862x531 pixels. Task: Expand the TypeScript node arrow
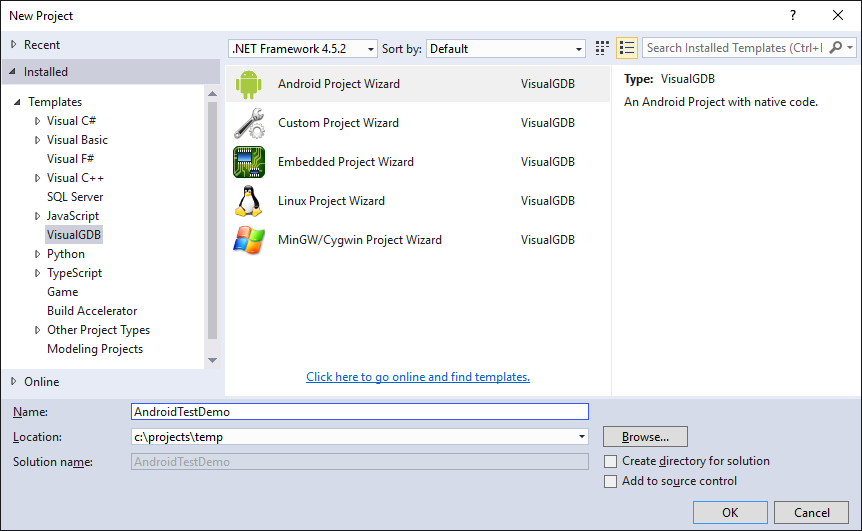37,273
